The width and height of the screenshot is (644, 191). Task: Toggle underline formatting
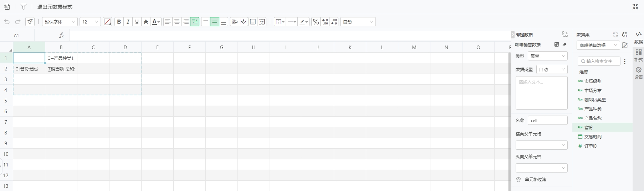[137, 22]
